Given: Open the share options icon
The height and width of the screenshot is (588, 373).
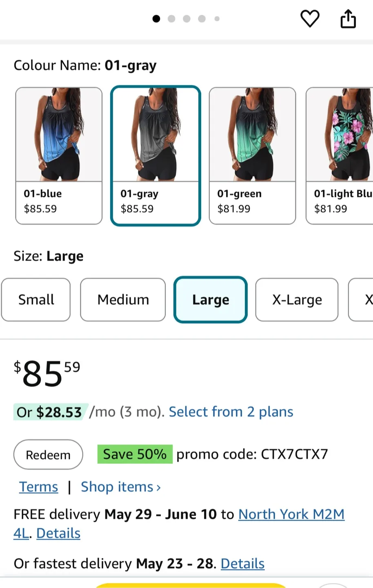Looking at the screenshot, I should (x=348, y=18).
